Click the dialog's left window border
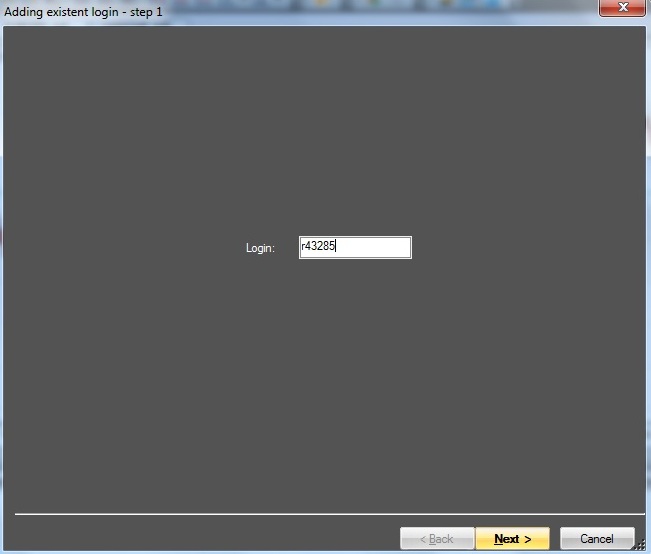Screen dimensions: 651x554 [2, 280]
